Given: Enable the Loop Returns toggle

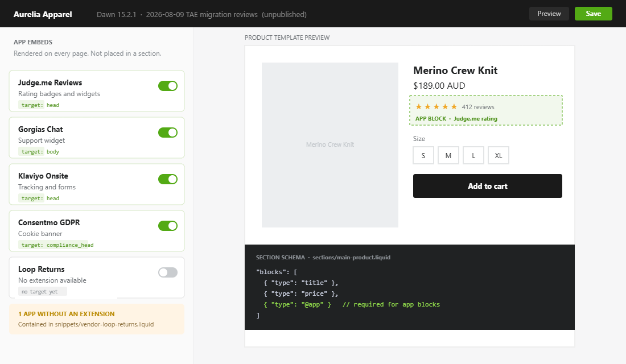Looking at the screenshot, I should (168, 272).
